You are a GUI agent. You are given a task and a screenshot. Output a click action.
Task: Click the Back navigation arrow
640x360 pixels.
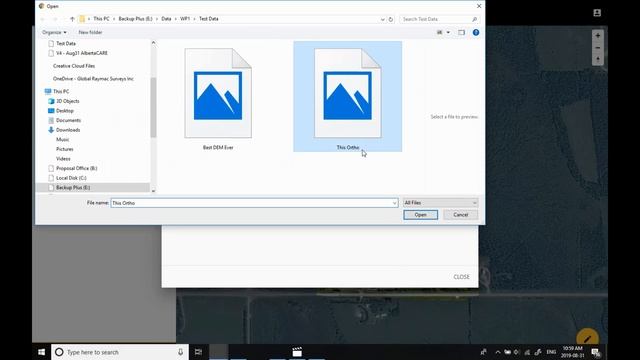(x=43, y=19)
